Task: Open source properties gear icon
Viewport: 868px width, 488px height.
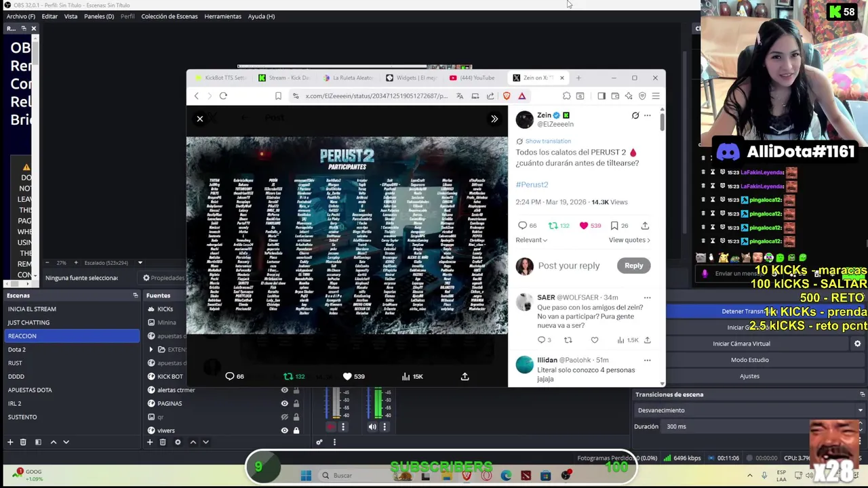Action: [x=178, y=442]
